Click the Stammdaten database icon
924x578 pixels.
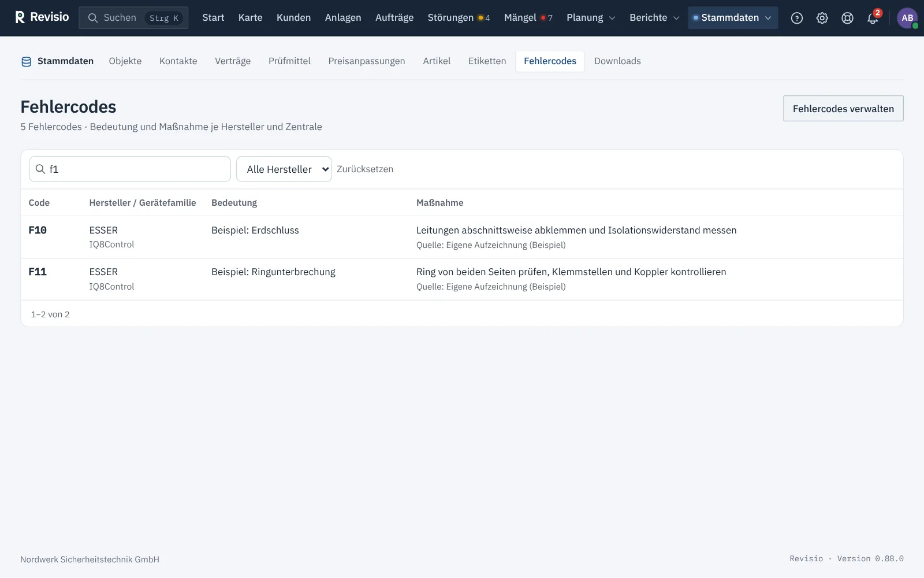26,61
